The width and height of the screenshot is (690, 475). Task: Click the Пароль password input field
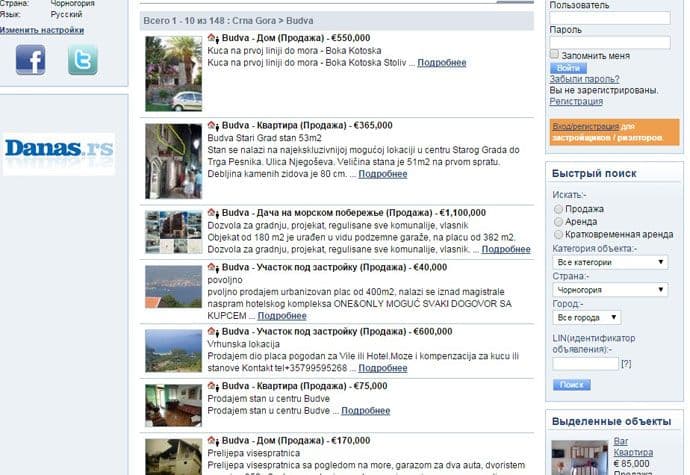point(610,43)
